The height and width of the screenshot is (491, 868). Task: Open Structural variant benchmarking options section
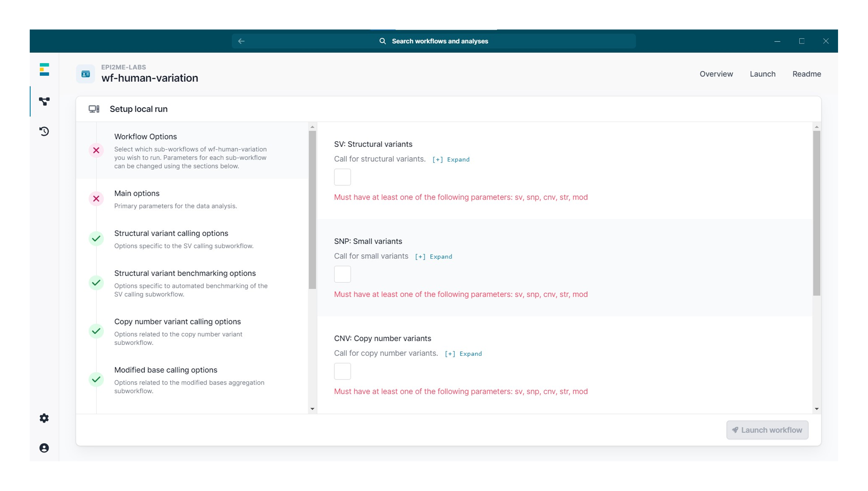192,283
